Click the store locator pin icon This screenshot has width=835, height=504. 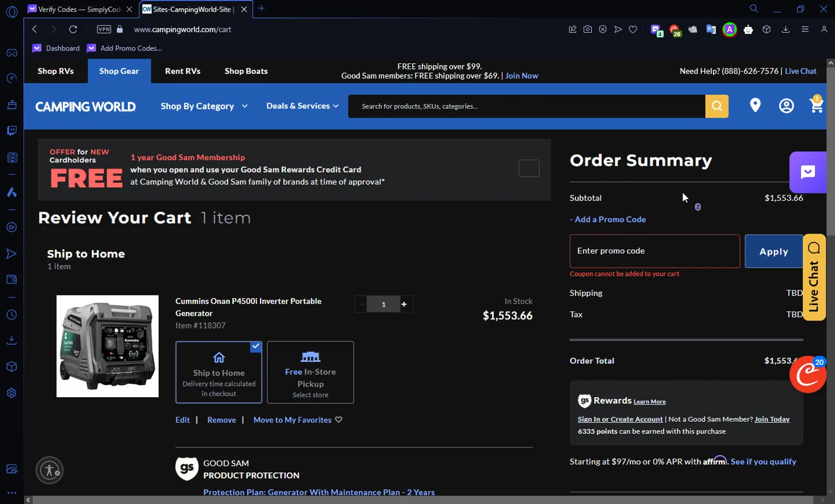[755, 106]
